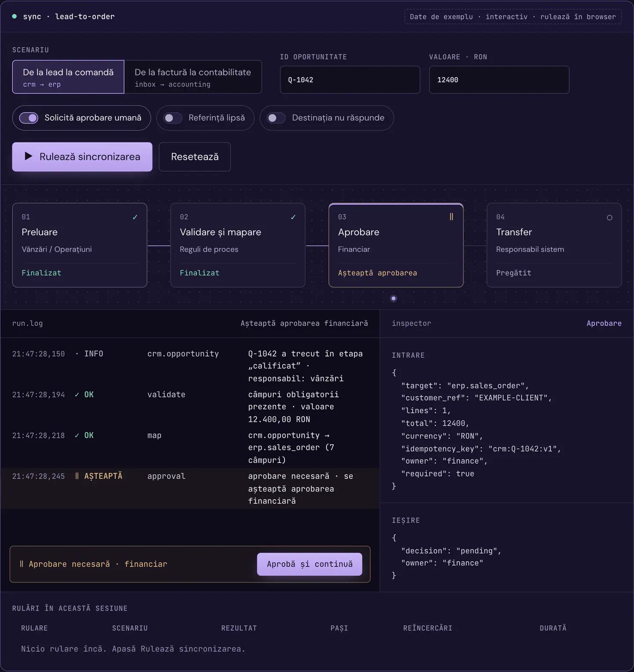Select the Validare și mapare step card
Viewport: 634px width, 672px height.
pyautogui.click(x=238, y=245)
